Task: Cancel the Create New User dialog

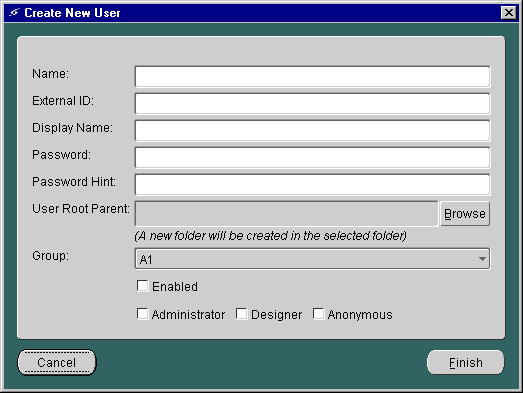Action: click(57, 362)
